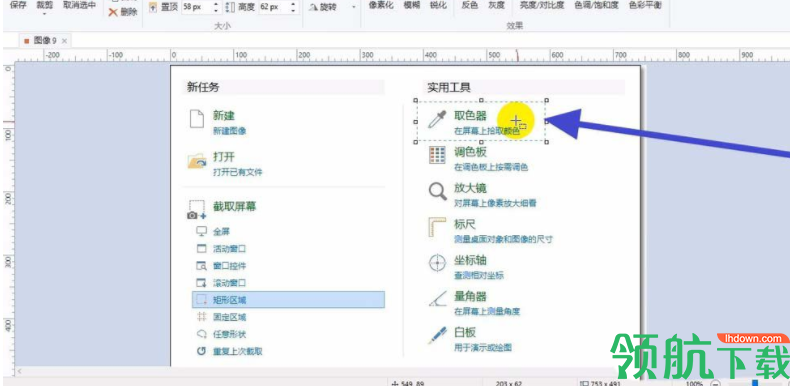Click the 新任务 section header
The image size is (790, 386).
click(203, 87)
